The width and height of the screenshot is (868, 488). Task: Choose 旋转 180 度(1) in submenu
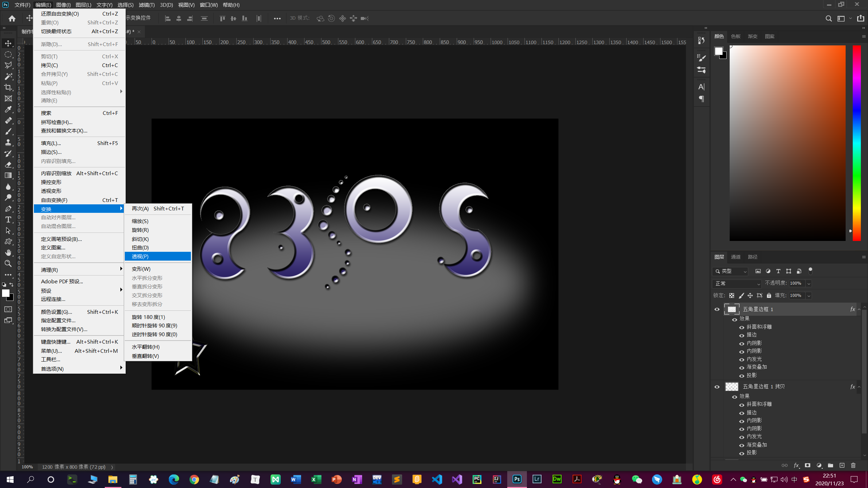coord(158,317)
